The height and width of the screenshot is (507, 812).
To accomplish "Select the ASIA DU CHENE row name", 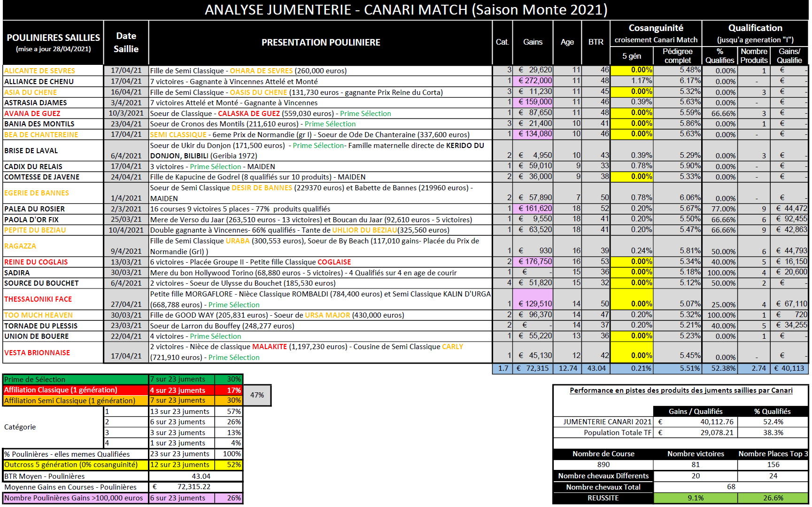I will click(53, 92).
